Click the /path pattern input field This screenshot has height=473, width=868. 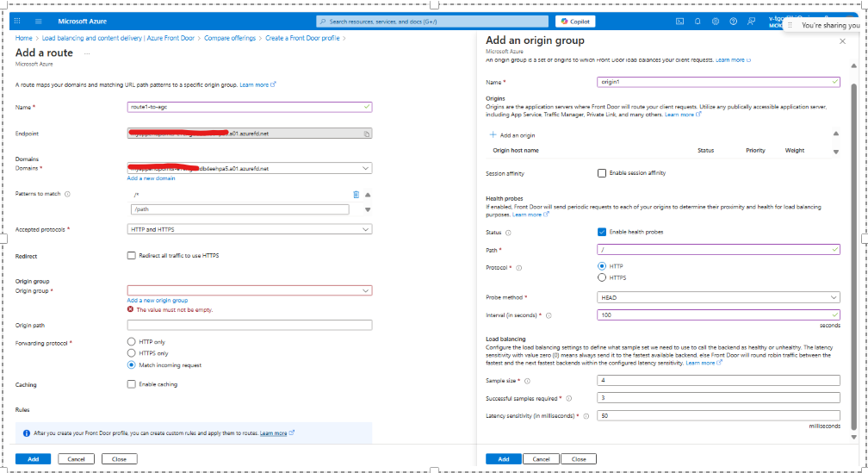pos(240,209)
